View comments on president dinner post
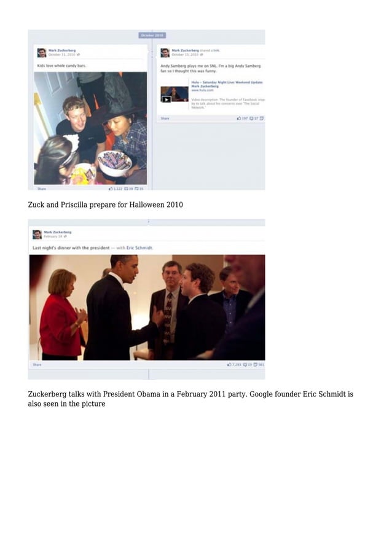 [x=248, y=364]
